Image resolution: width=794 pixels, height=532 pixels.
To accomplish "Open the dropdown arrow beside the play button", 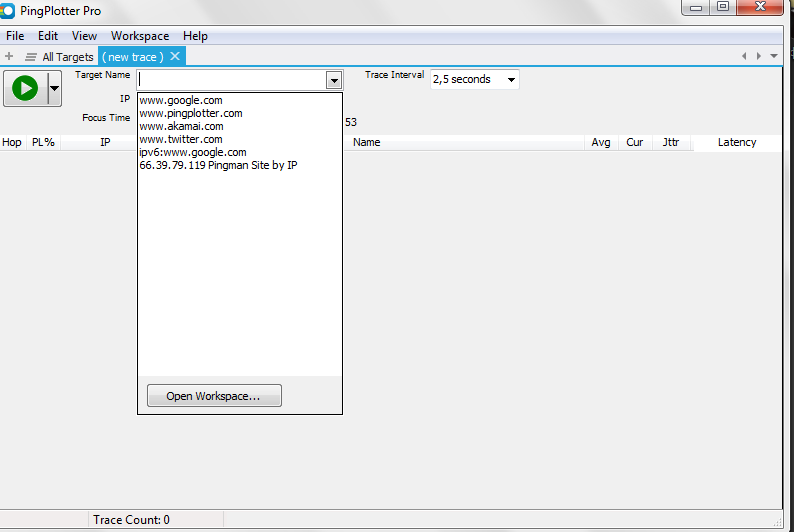I will pyautogui.click(x=54, y=88).
